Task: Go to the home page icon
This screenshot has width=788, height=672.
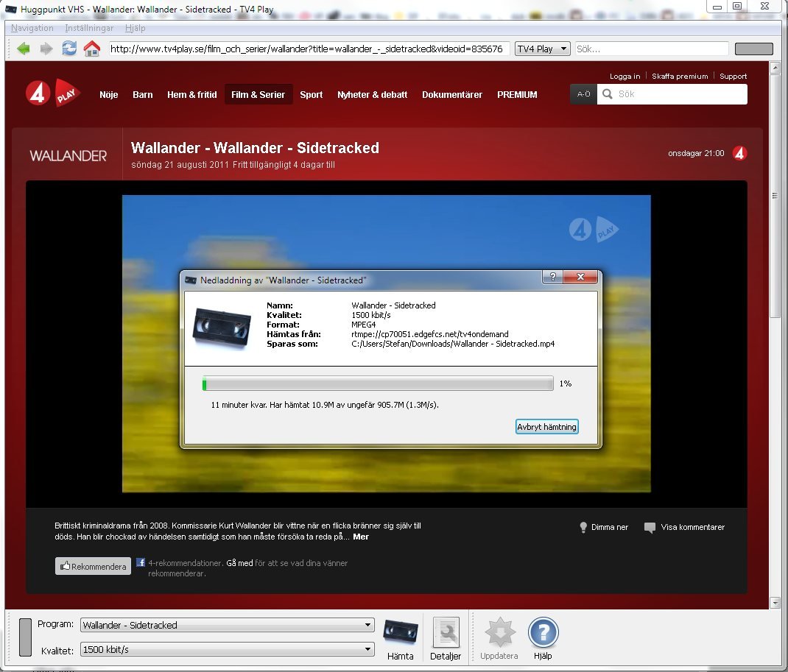Action: (x=91, y=49)
